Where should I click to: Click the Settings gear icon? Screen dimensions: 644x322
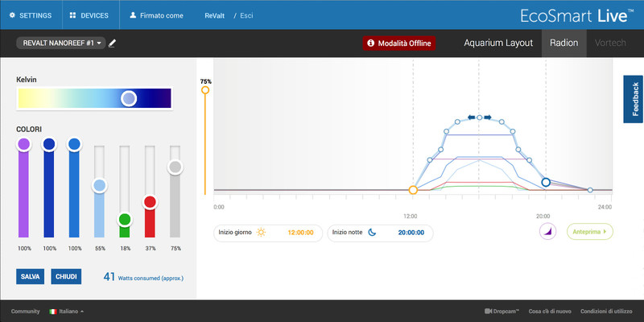[12, 15]
